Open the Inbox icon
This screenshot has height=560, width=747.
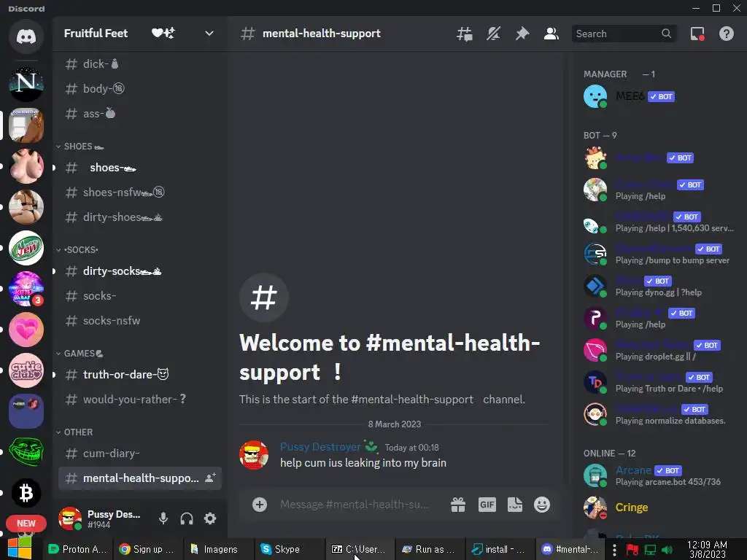697,34
